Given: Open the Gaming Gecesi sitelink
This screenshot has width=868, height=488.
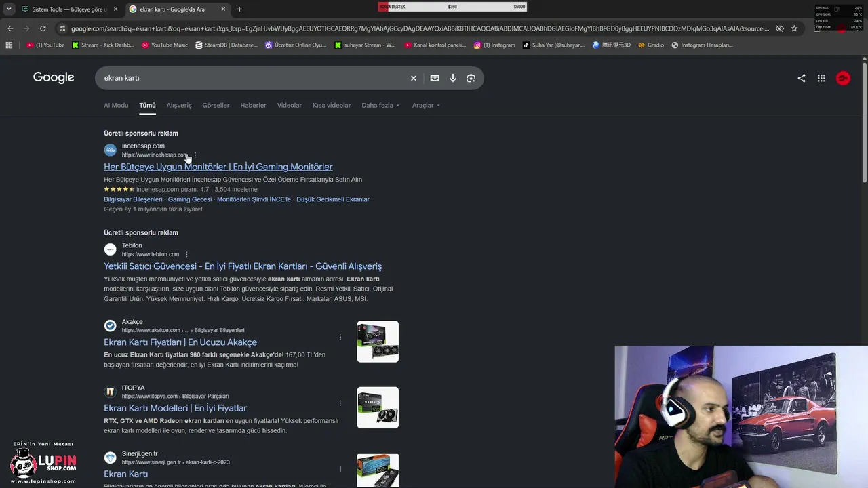Looking at the screenshot, I should (190, 199).
